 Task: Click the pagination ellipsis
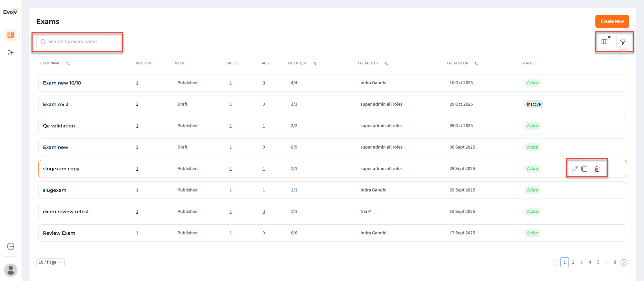click(x=607, y=262)
